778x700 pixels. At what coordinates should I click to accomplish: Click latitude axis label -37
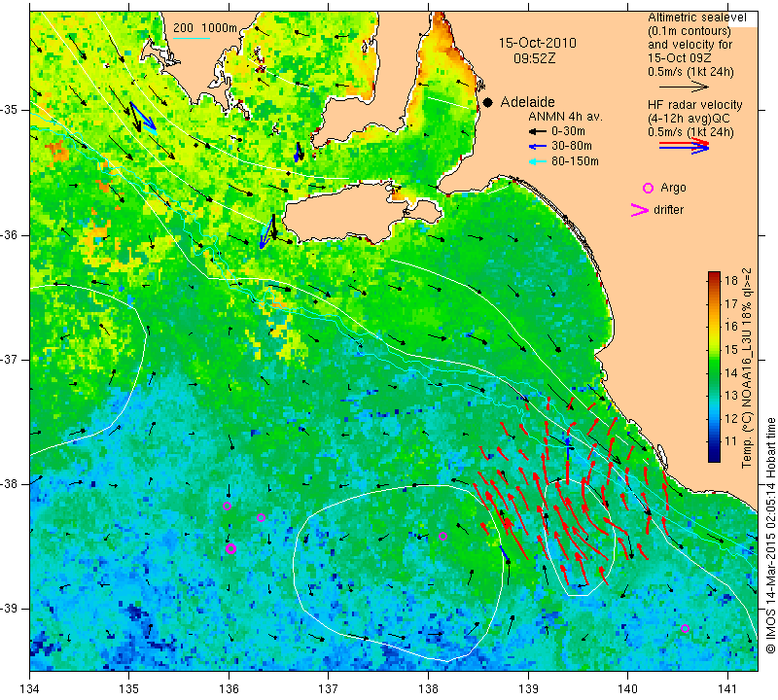10,359
